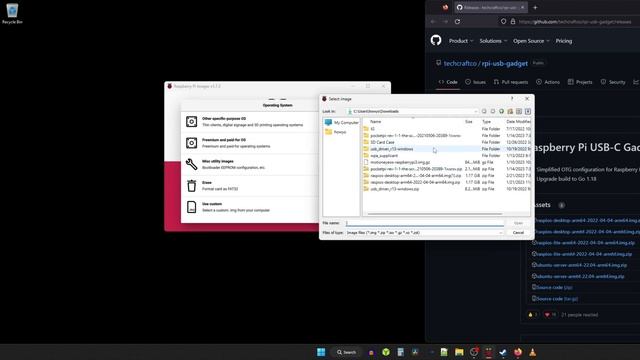
Task: Expand Open Source menu on GitHub
Action: [x=531, y=41]
